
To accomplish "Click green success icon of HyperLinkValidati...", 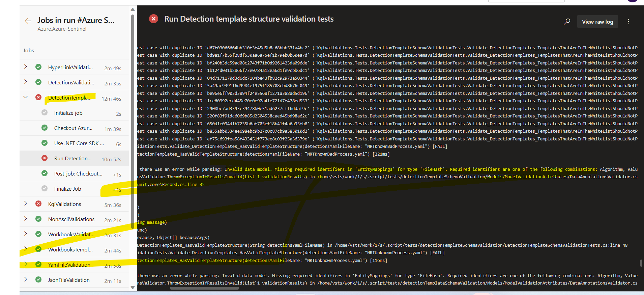I will coord(38,67).
